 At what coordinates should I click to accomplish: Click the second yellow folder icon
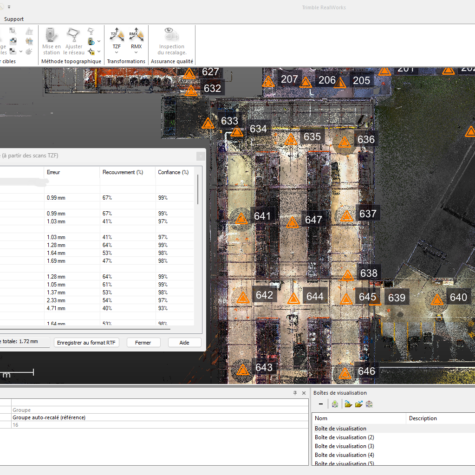(359, 404)
